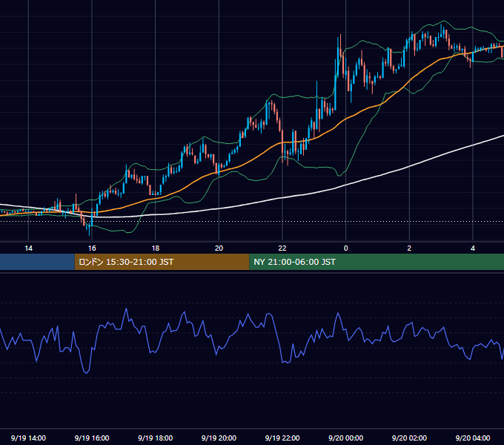Click the 9/20 02:00 time label

[x=409, y=438]
